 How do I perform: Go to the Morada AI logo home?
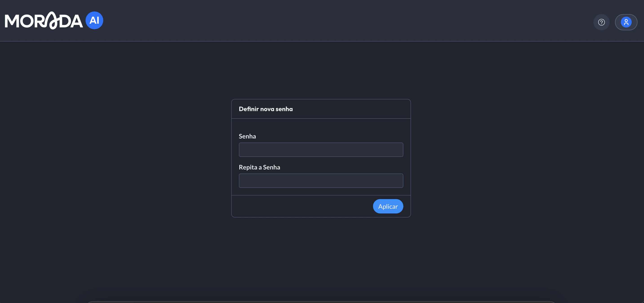(x=54, y=20)
